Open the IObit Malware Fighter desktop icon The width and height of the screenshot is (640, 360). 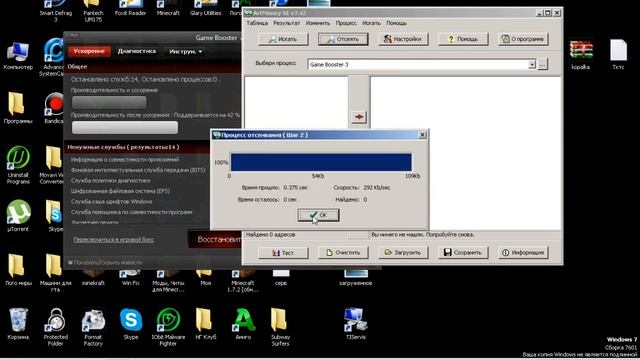pos(168,327)
